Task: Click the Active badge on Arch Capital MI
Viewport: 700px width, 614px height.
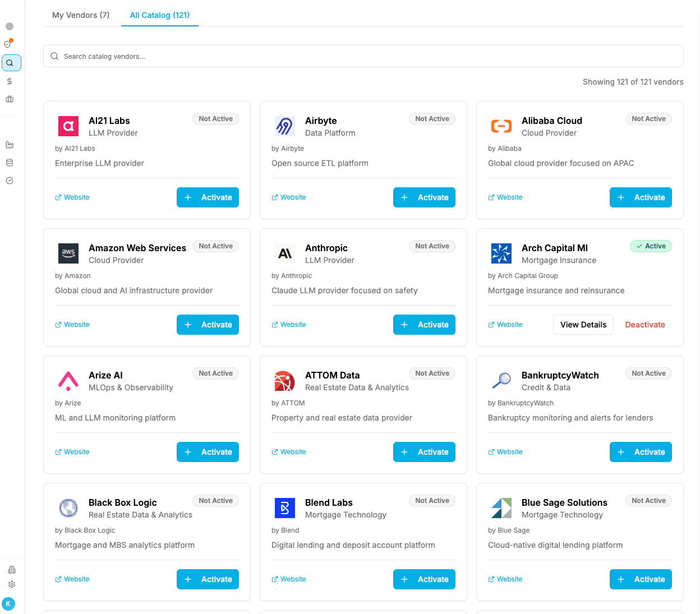Action: pyautogui.click(x=651, y=246)
